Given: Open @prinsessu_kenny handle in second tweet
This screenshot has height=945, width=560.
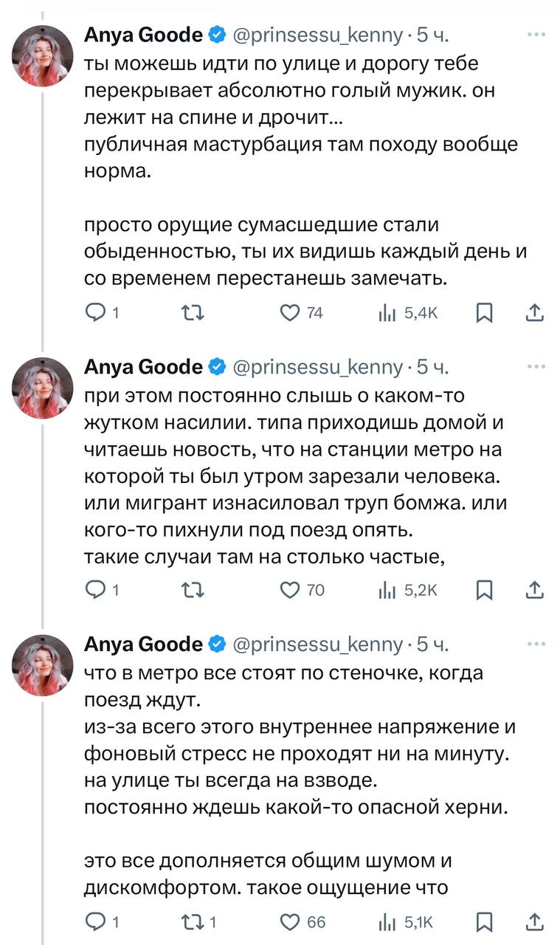Looking at the screenshot, I should coord(318,366).
